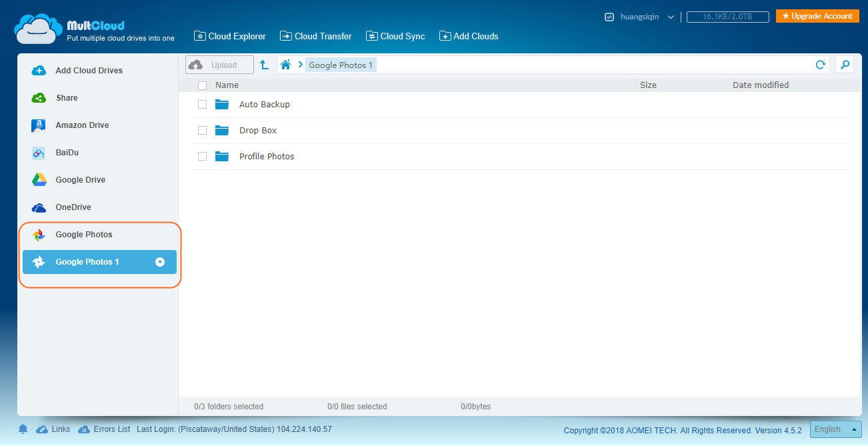This screenshot has height=446, width=868.
Task: Open the Links page in footer
Action: coord(53,429)
